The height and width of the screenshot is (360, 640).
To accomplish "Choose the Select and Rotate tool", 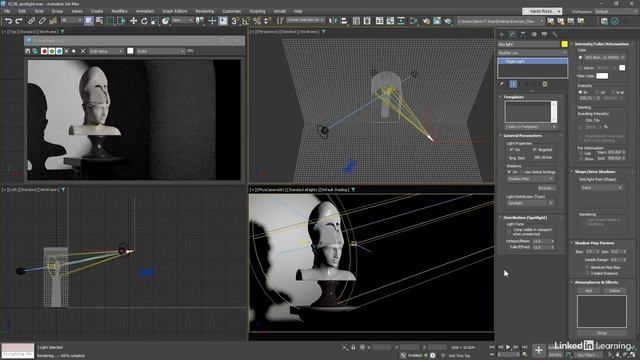I will [x=144, y=21].
